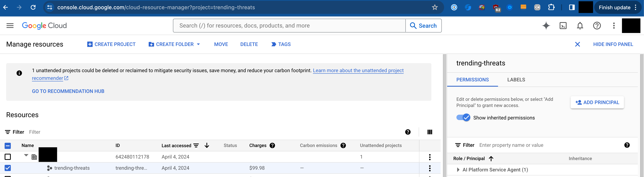Image resolution: width=644 pixels, height=177 pixels.
Task: Open the notifications bell
Action: click(x=580, y=25)
